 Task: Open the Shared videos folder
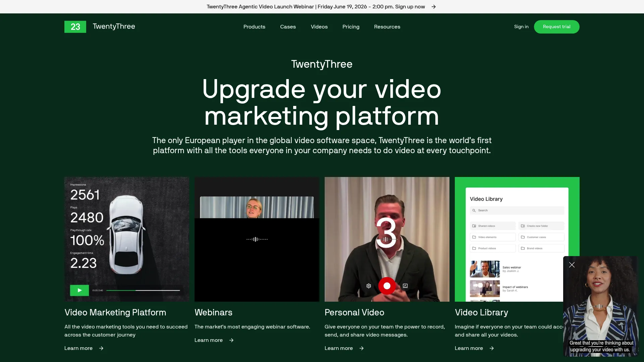[x=493, y=226]
